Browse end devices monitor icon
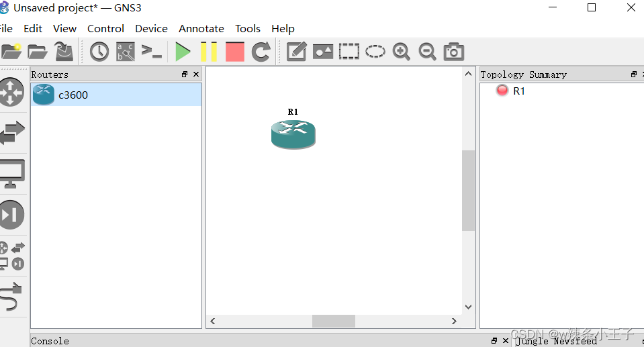The width and height of the screenshot is (644, 347). pyautogui.click(x=12, y=174)
